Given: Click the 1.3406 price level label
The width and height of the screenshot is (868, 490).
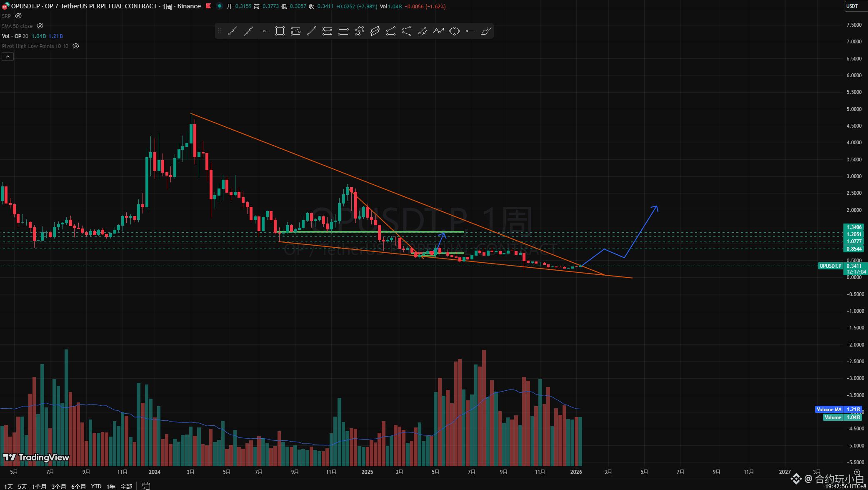Looking at the screenshot, I should click(x=854, y=227).
